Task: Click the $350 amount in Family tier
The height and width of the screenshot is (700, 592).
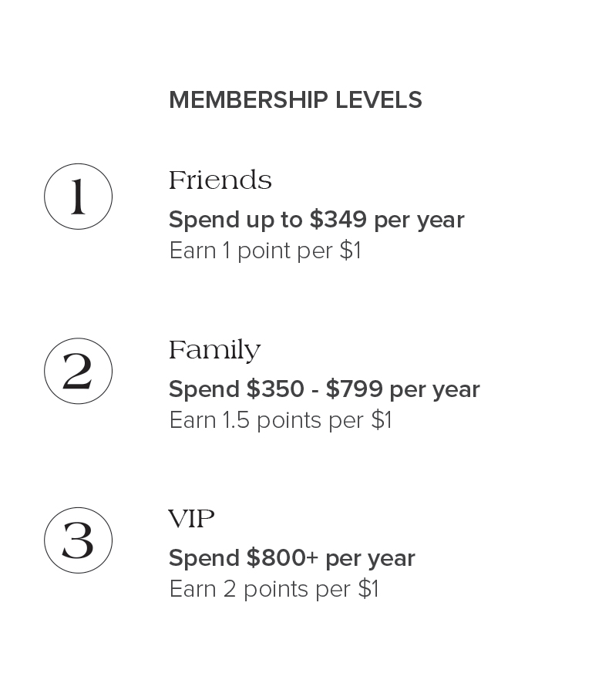Action: coord(275,389)
